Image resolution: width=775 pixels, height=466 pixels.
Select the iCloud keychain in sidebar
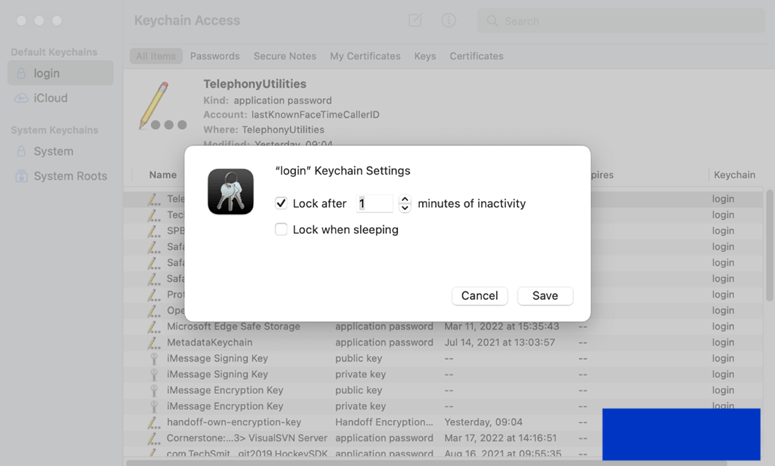pos(60,98)
